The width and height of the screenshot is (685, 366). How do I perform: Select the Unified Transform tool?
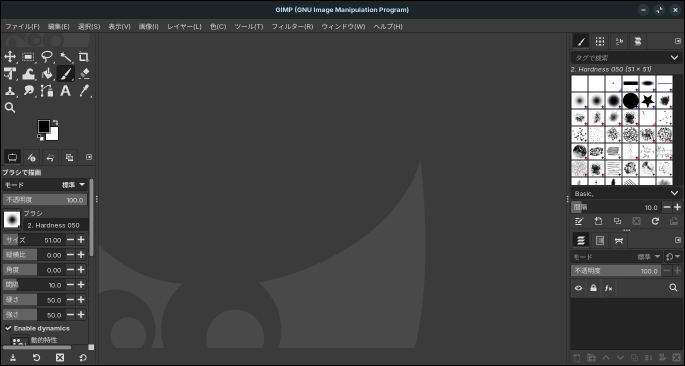10,74
